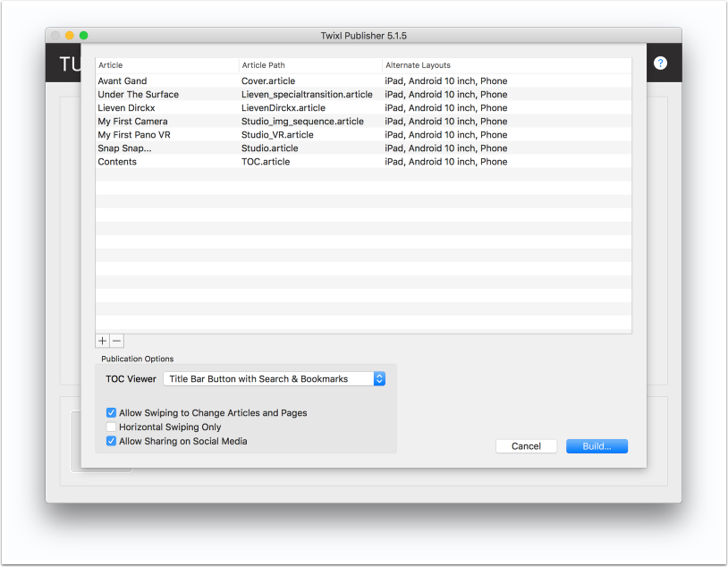Open the help question mark icon
The width and height of the screenshot is (728, 567).
(x=660, y=63)
